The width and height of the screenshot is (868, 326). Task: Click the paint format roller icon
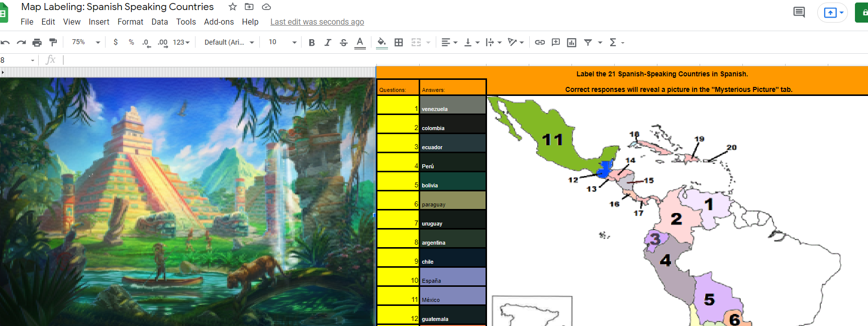pyautogui.click(x=53, y=42)
